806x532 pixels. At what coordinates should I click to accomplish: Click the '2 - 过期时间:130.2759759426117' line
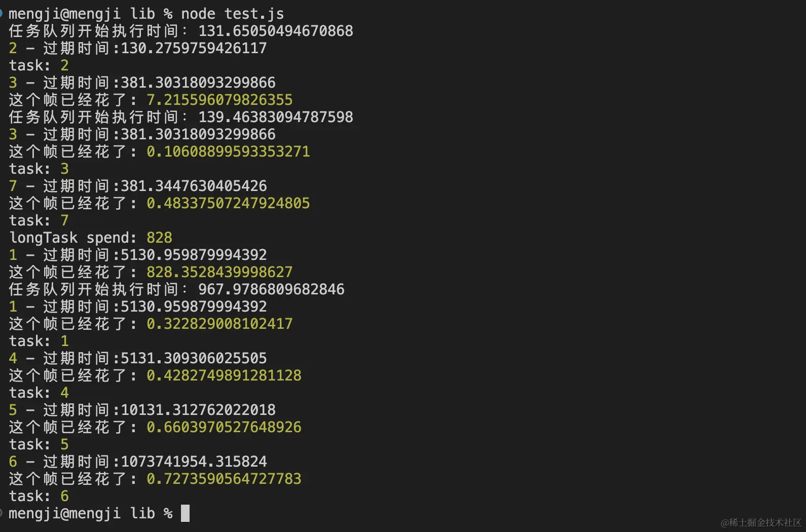coord(138,48)
